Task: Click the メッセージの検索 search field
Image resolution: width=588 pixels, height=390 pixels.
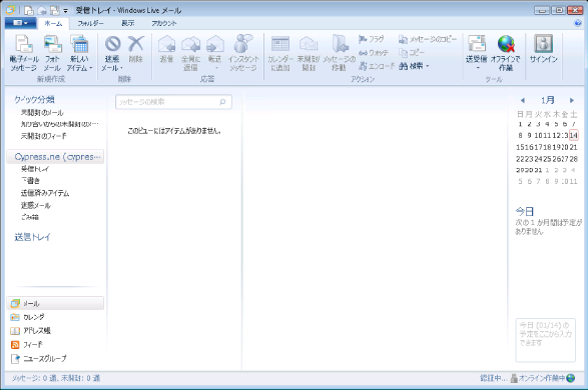Action: pos(173,102)
